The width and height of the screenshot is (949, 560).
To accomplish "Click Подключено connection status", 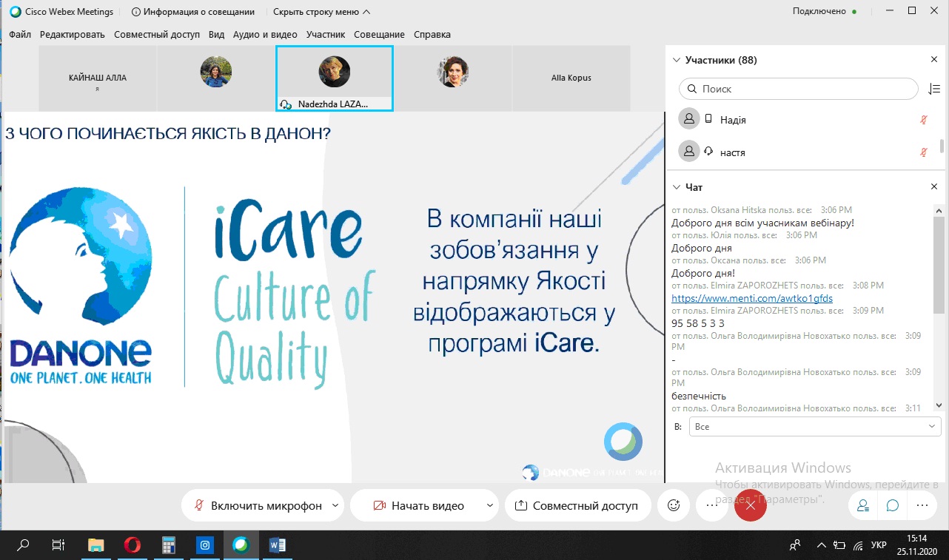I will (x=819, y=12).
